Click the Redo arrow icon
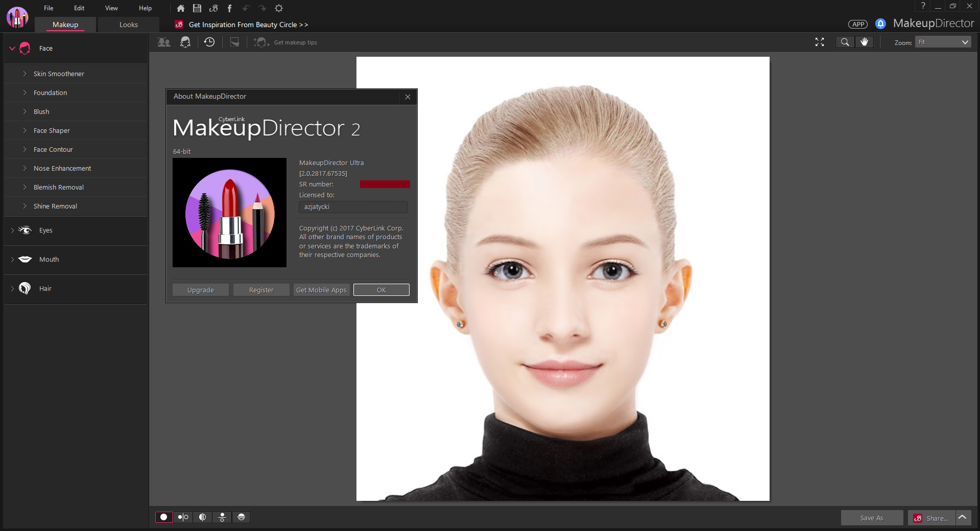 262,8
